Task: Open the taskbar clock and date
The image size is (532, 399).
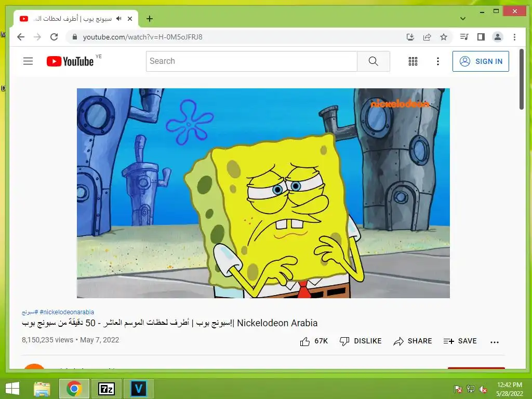Action: [509, 389]
